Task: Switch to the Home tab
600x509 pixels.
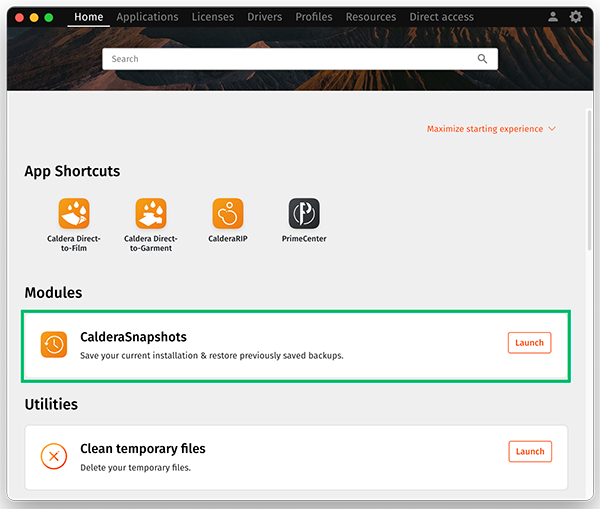Action: coord(88,17)
